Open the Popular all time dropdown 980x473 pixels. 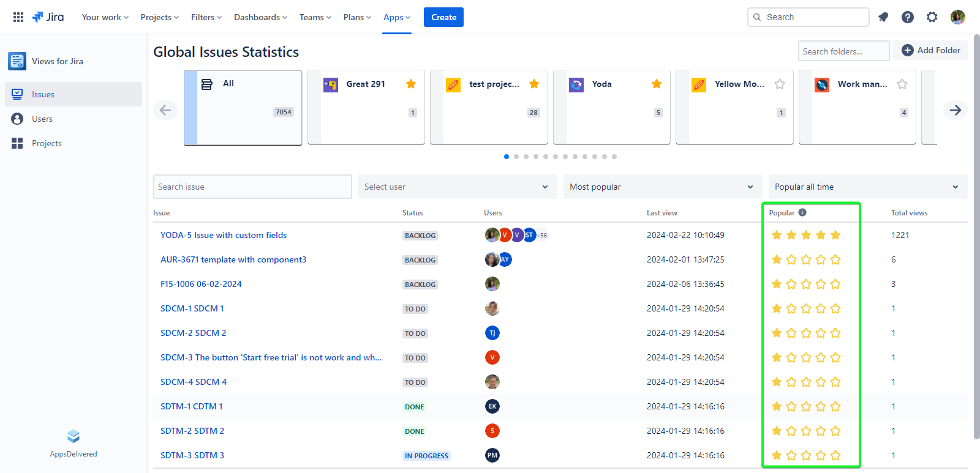867,187
